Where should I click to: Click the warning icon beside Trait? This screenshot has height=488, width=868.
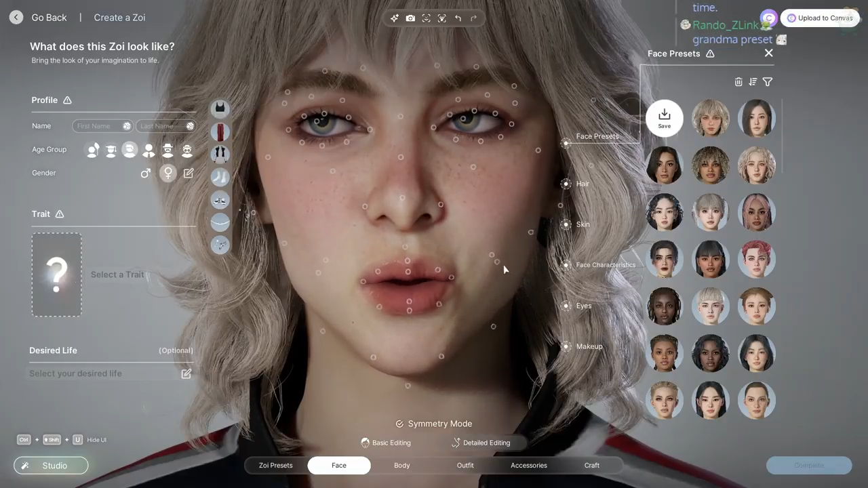[60, 214]
